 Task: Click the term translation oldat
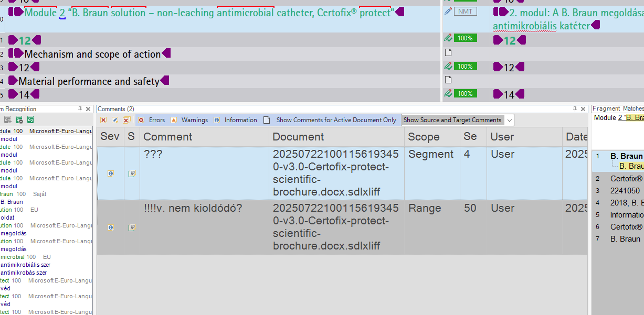pyautogui.click(x=7, y=218)
